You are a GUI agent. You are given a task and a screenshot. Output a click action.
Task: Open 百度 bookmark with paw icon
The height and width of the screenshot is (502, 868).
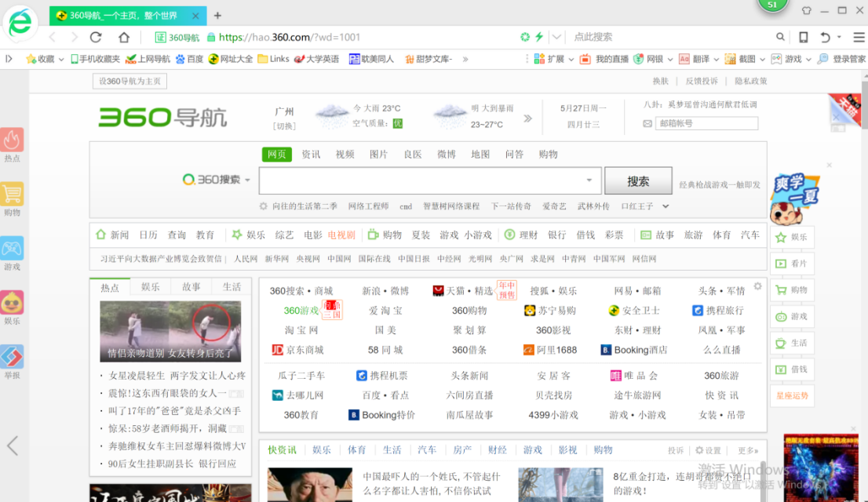189,59
